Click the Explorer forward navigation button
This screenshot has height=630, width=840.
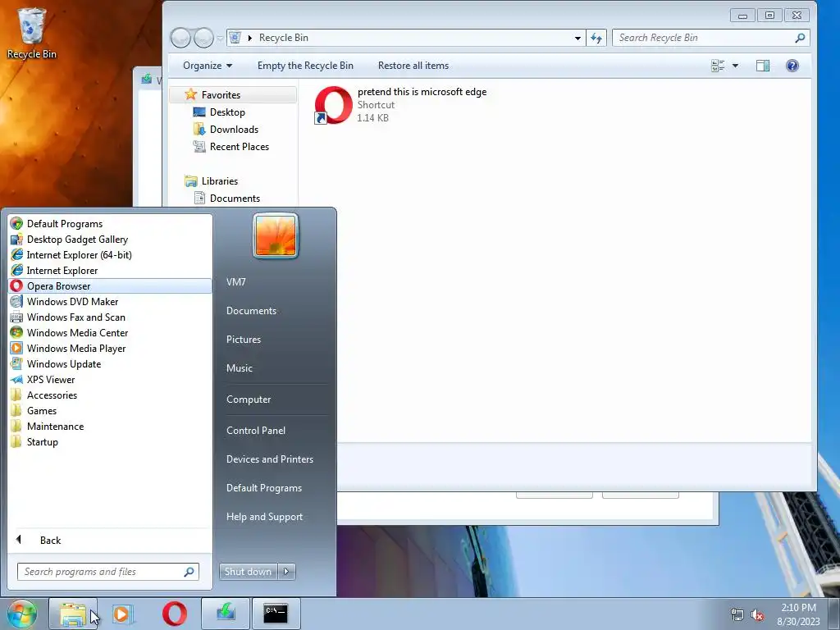[203, 38]
